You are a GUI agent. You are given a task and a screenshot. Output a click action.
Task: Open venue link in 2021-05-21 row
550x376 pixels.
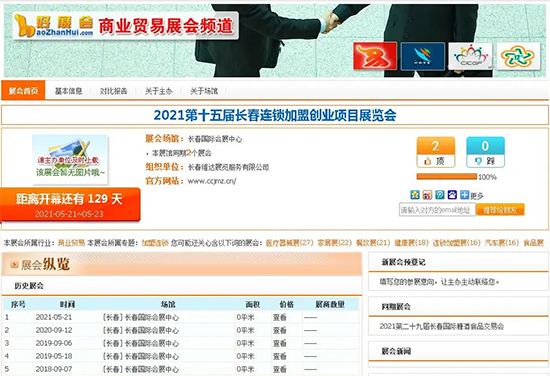point(140,317)
